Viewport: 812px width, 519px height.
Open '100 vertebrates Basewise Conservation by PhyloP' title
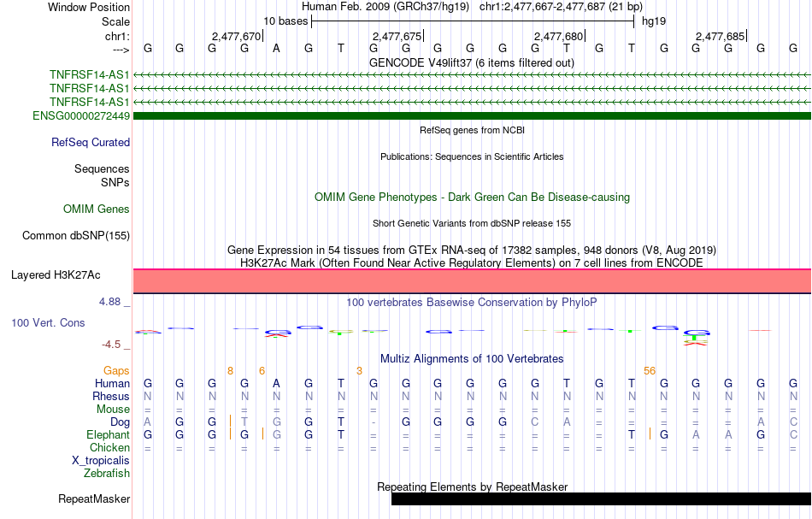pos(472,302)
